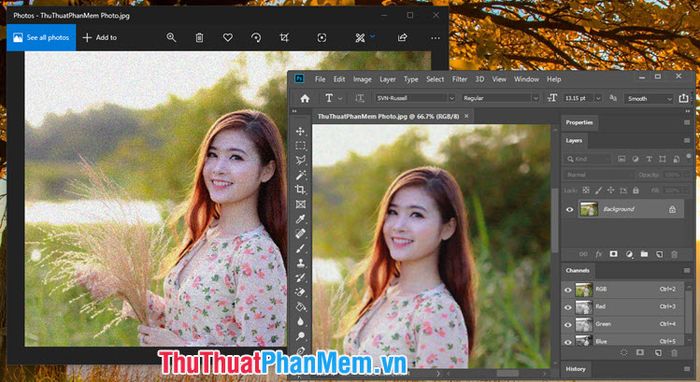
Task: Toggle visibility of the Green channel
Action: [568, 324]
